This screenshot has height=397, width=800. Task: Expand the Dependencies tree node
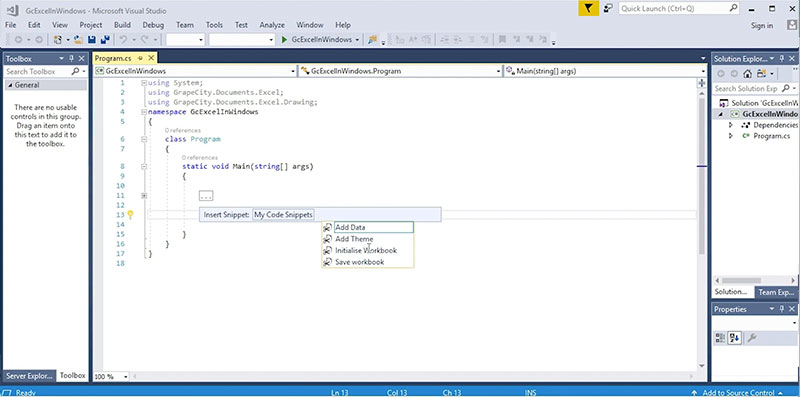[730, 125]
